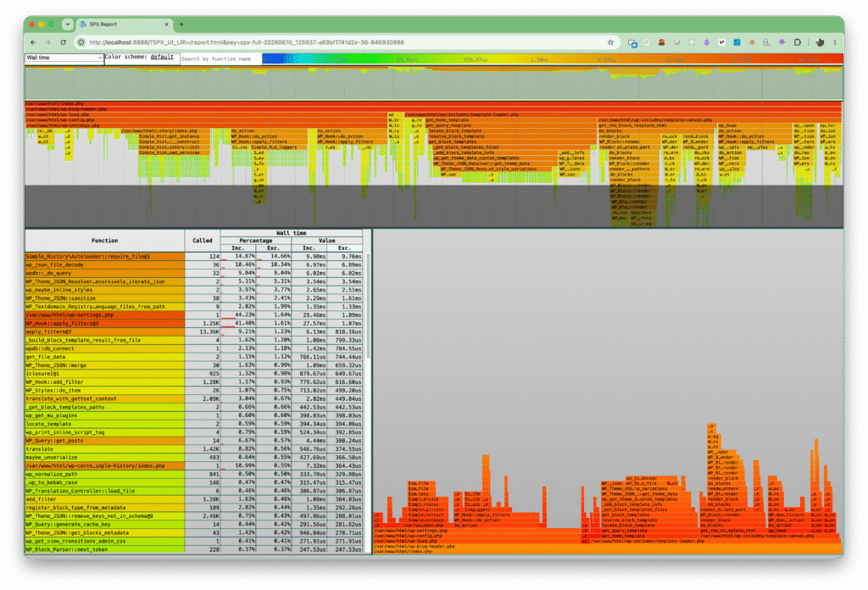Image resolution: width=868 pixels, height=590 pixels.
Task: Select the WP_Query::get_posts row
Action: coord(194,441)
